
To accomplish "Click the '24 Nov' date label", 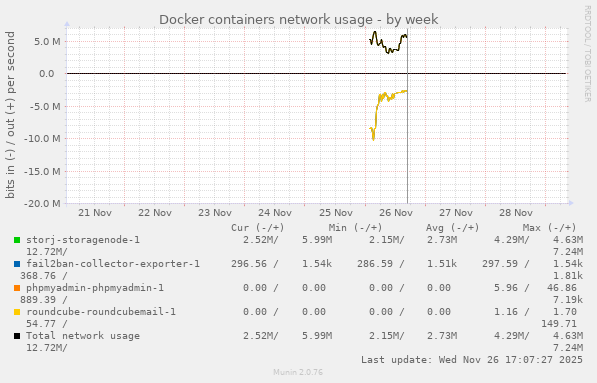I will pos(275,213).
